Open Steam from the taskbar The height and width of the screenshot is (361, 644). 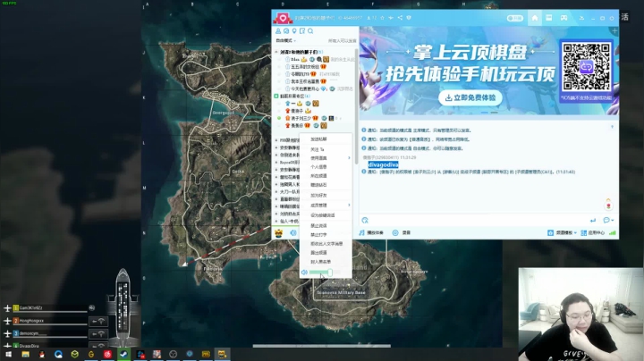tap(123, 354)
